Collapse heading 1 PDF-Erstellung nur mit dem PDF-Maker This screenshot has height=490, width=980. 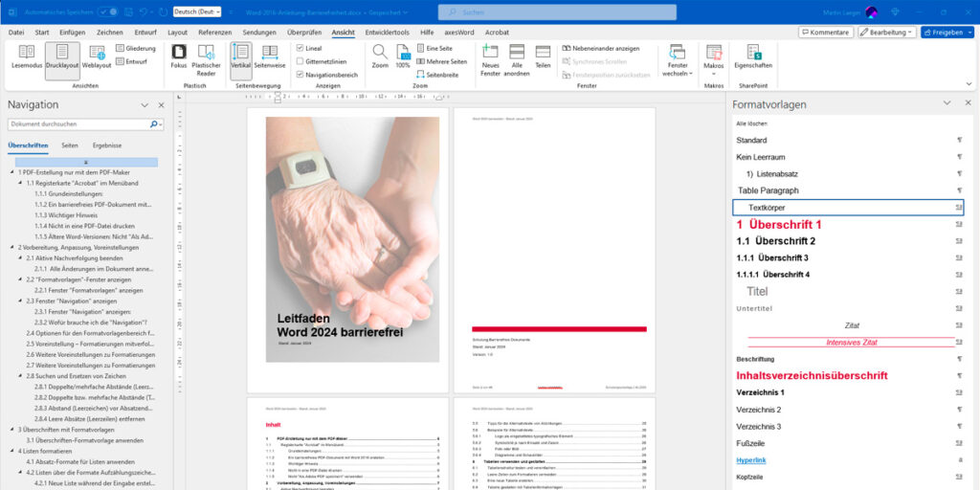pos(11,172)
